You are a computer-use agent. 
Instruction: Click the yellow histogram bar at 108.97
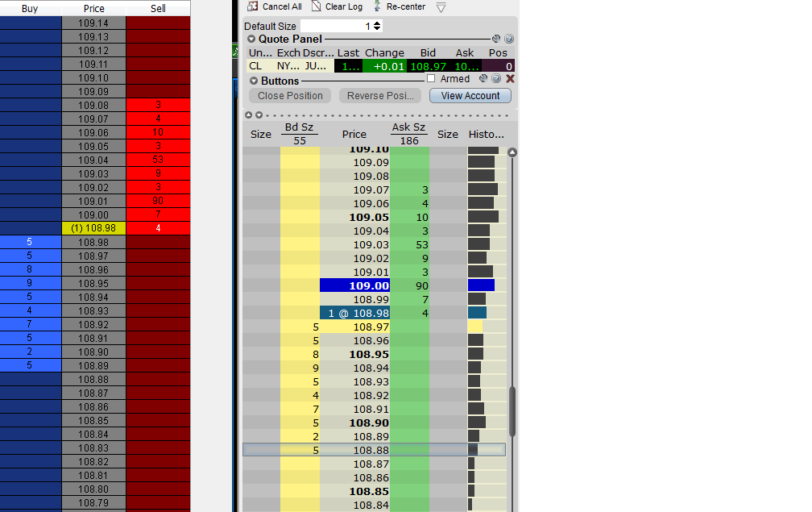[x=475, y=327]
